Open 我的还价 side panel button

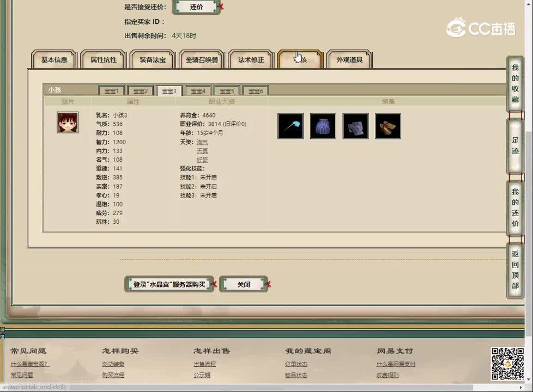[515, 207]
